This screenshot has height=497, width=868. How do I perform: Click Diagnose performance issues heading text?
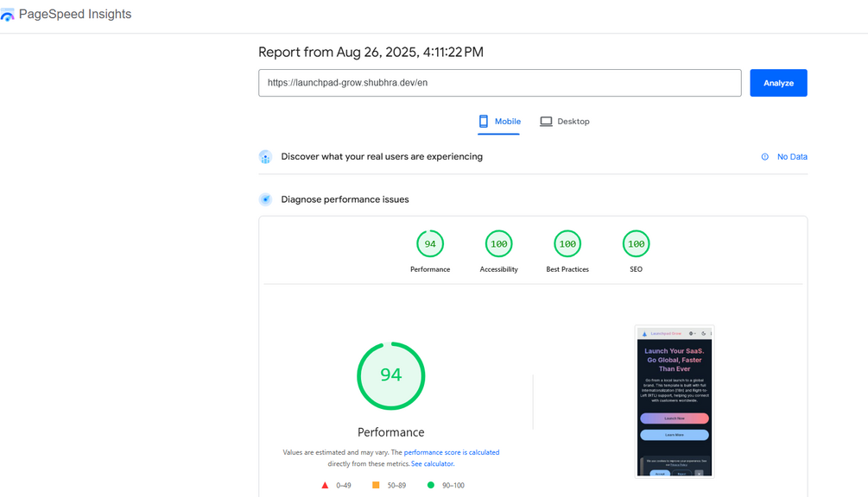[345, 199]
